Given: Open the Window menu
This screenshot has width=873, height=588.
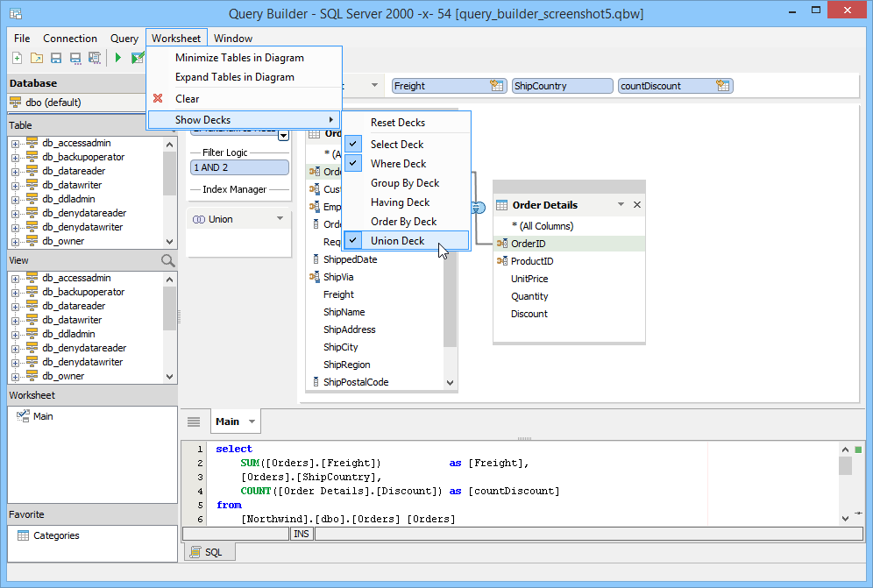Looking at the screenshot, I should [x=233, y=39].
